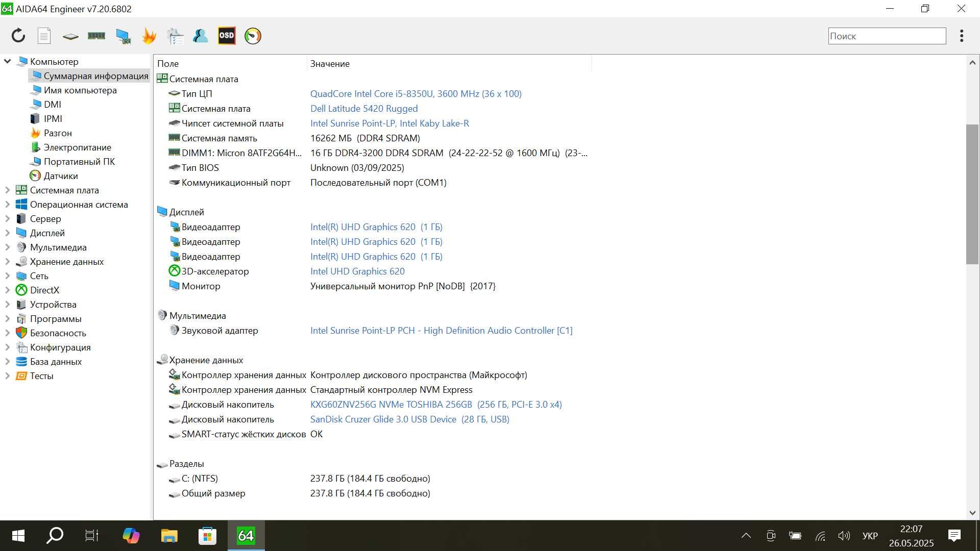Click the Поле column header
The width and height of the screenshot is (980, 551).
coord(230,63)
